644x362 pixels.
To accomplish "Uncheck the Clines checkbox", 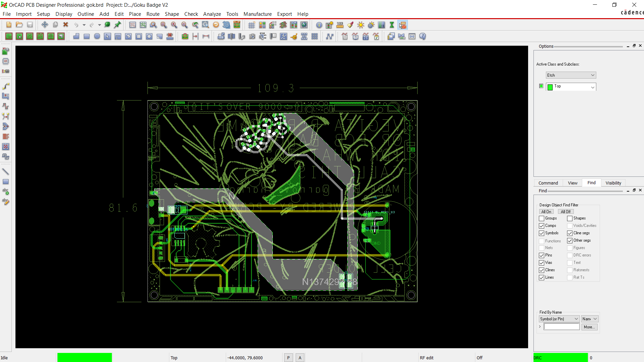I will (x=542, y=270).
